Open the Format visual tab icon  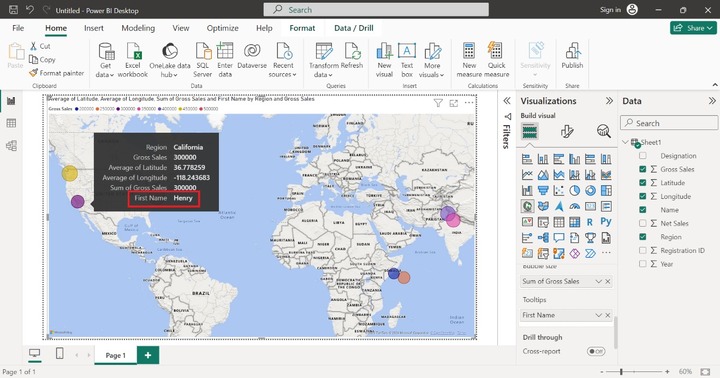(x=567, y=132)
